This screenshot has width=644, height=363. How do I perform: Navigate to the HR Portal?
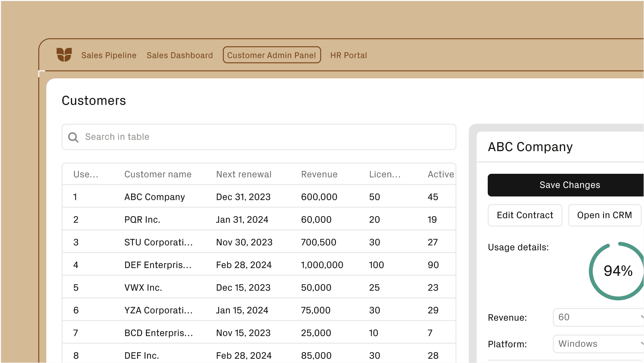pyautogui.click(x=348, y=55)
